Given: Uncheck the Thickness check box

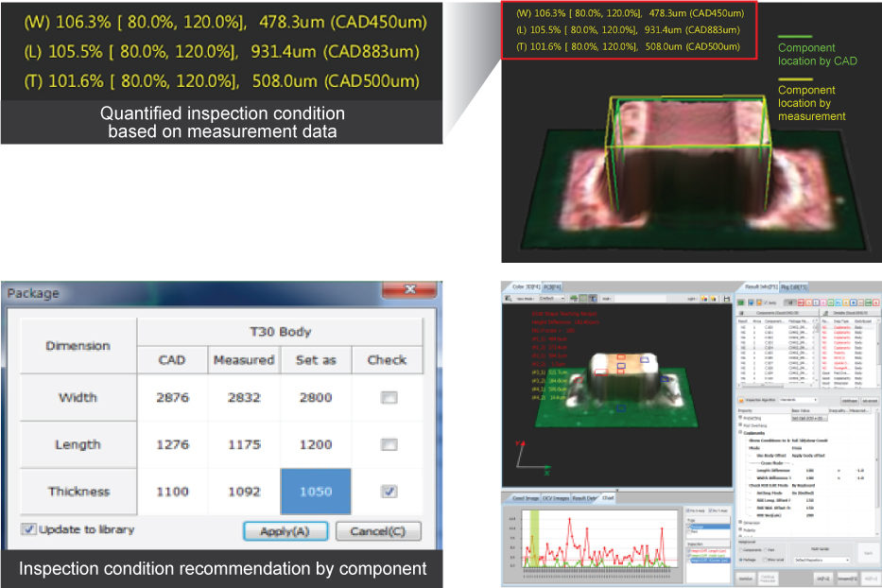Looking at the screenshot, I should 388,492.
